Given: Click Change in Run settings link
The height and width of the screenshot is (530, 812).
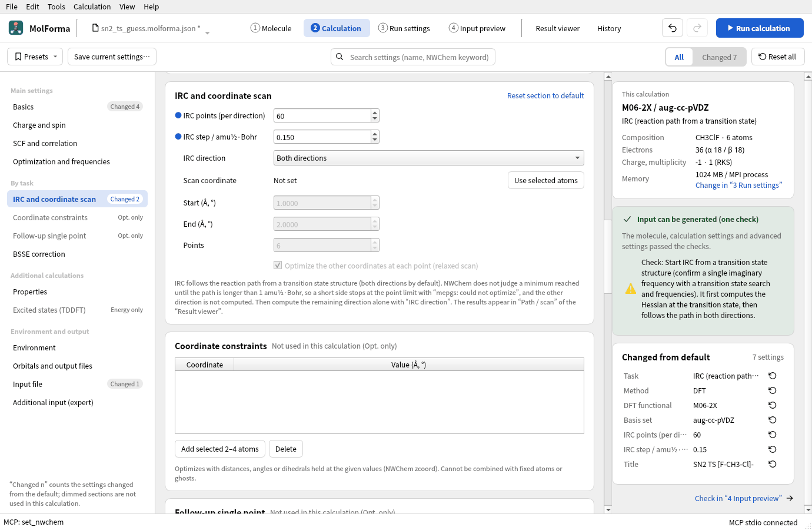Looking at the screenshot, I should pos(738,185).
